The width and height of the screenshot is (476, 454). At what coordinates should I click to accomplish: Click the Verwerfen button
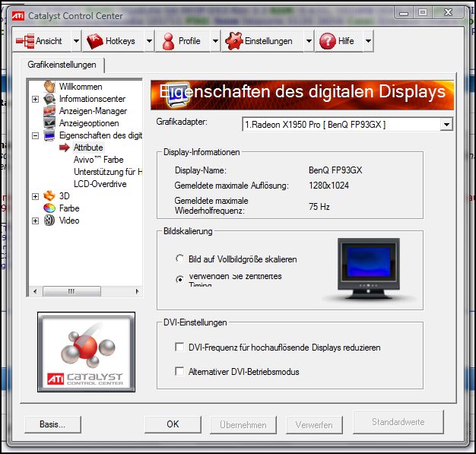tap(314, 425)
